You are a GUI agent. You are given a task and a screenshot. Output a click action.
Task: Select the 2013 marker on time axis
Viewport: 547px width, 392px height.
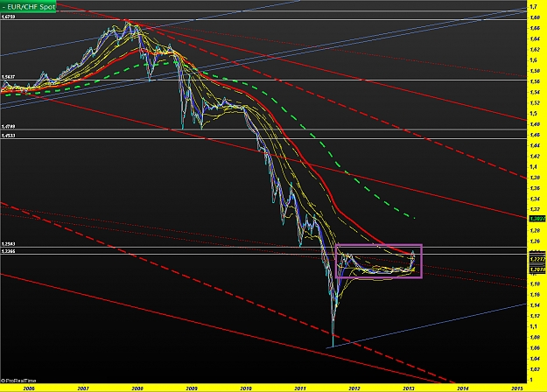[409, 386]
